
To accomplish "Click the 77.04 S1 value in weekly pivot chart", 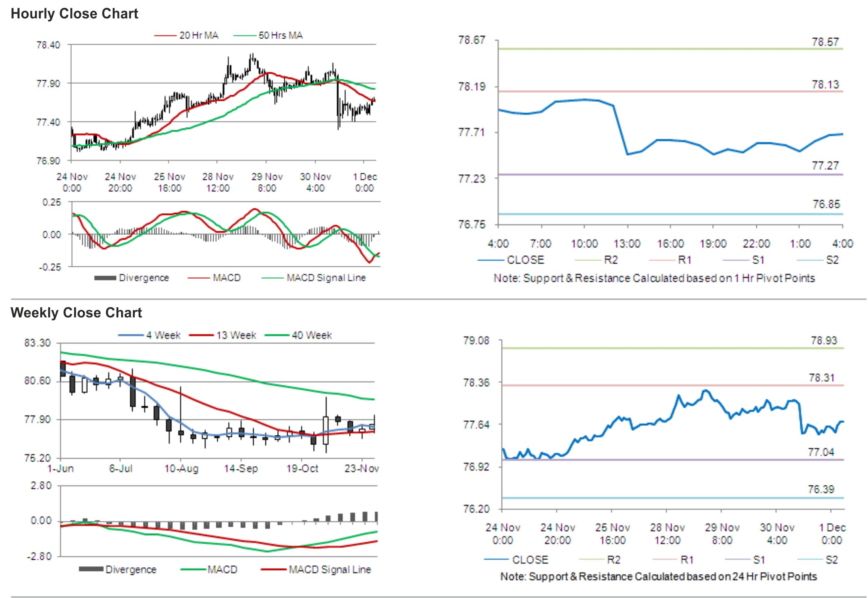I will click(821, 452).
